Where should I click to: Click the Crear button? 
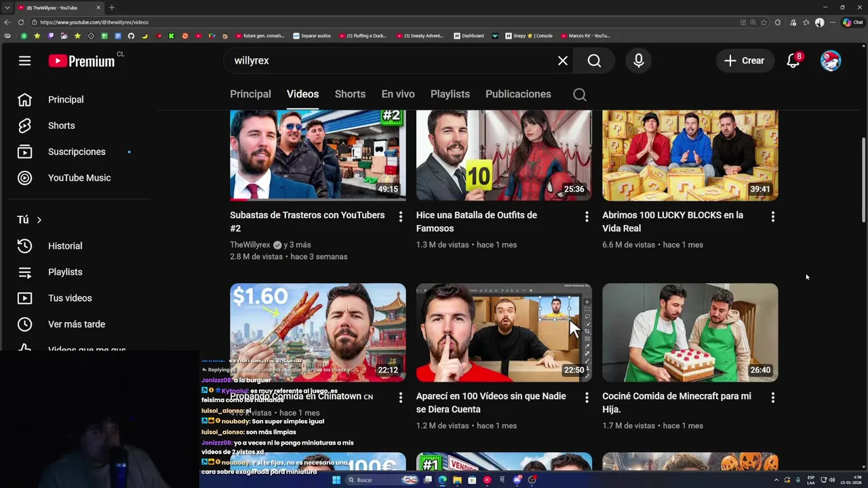(x=745, y=61)
